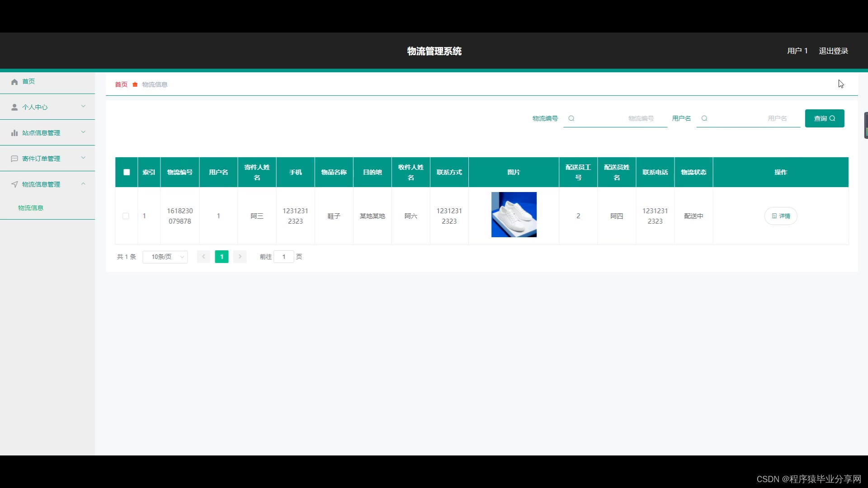Image resolution: width=868 pixels, height=488 pixels.
Task: Click the home icon in sidebar
Action: pyautogui.click(x=14, y=82)
